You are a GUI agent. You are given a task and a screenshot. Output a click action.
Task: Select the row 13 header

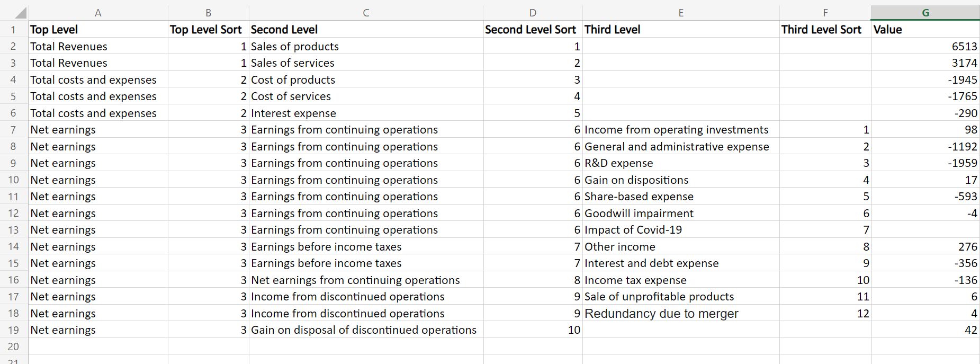[x=13, y=230]
